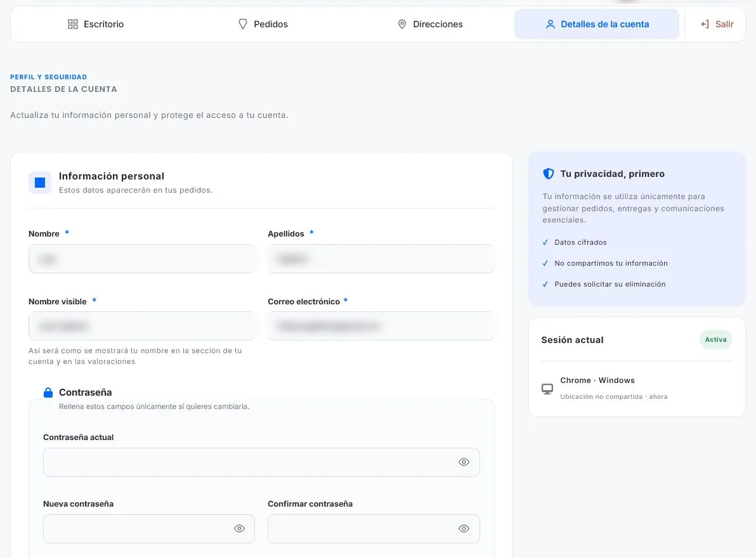Click the Tu privacidad, primero heading
Screen dimensions: 756x558
pos(612,174)
